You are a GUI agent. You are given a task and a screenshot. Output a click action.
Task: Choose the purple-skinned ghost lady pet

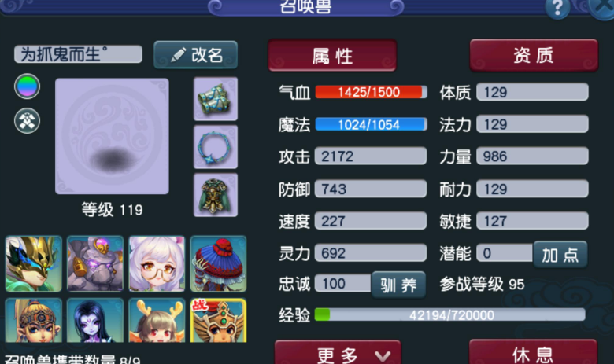pyautogui.click(x=95, y=321)
